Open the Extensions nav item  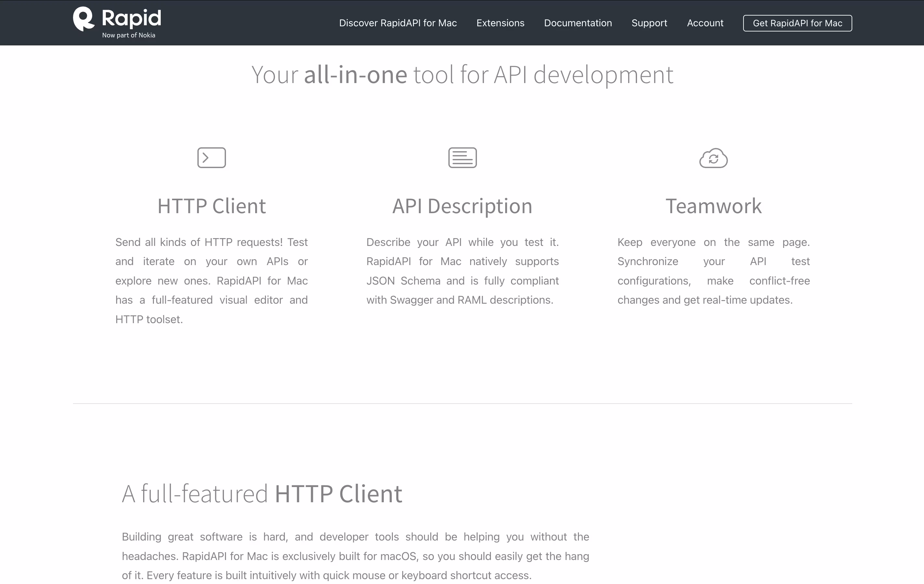[500, 23]
